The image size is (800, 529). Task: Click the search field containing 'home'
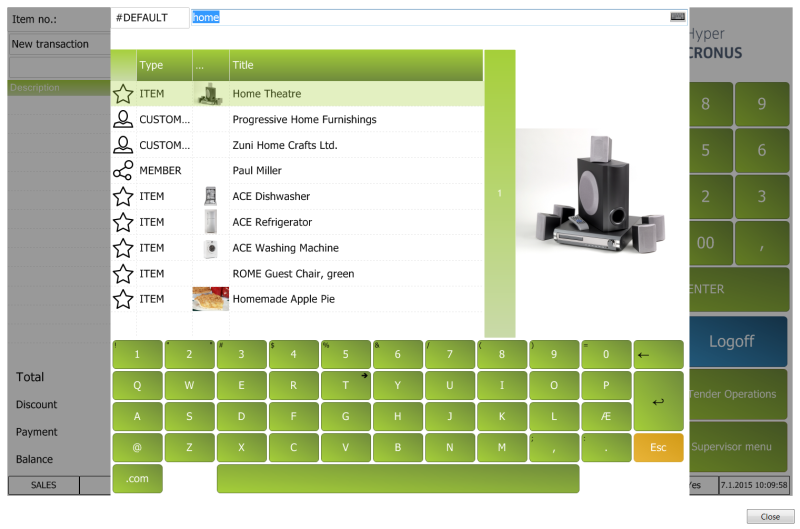[x=430, y=17]
